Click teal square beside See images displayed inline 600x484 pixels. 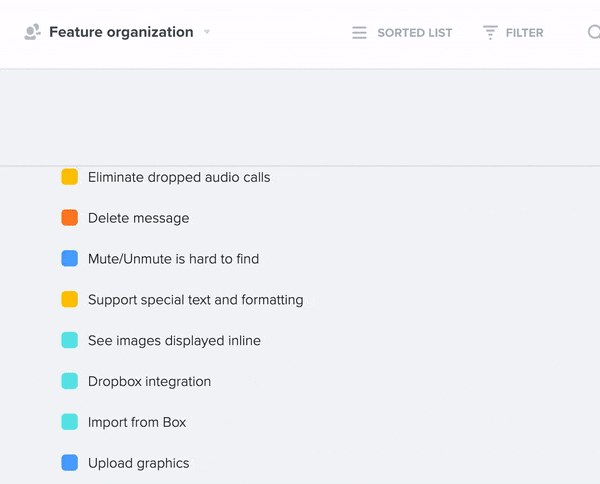(70, 340)
